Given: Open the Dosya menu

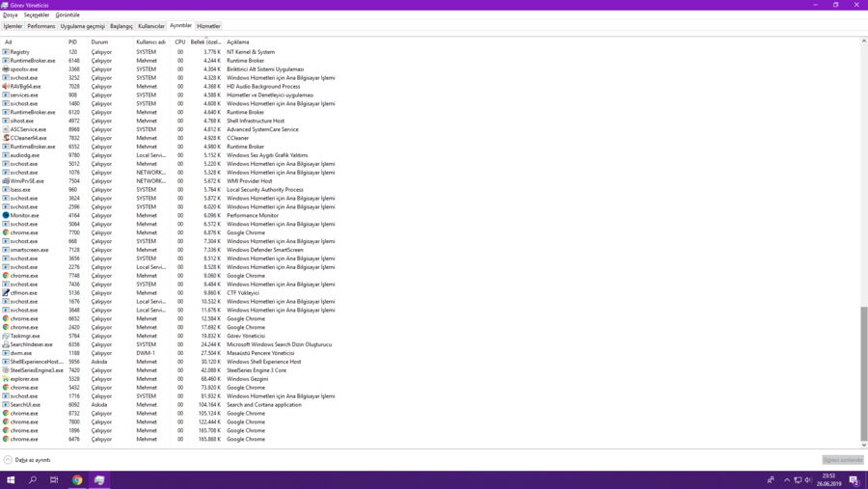Looking at the screenshot, I should (x=11, y=15).
